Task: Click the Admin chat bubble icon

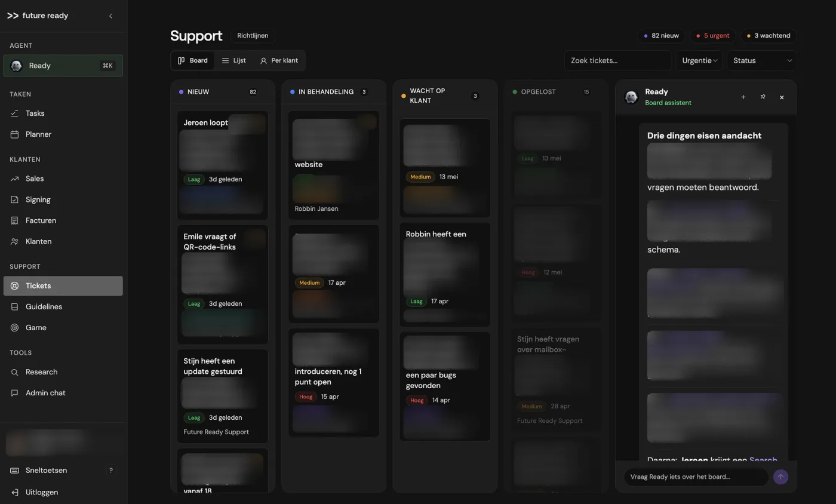Action: pos(15,392)
